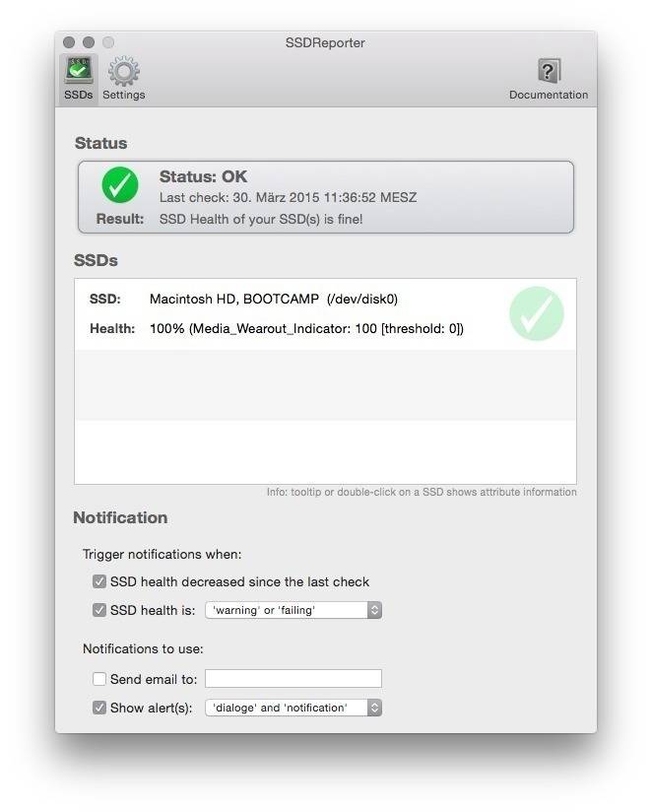Click the 'Trigger notifications when:' label
This screenshot has height=812, width=652.
click(x=162, y=554)
